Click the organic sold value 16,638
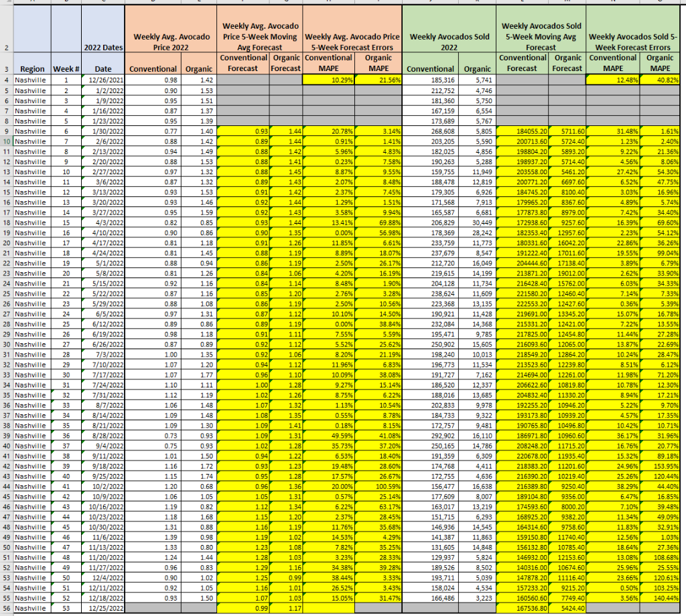This screenshot has height=616, width=686. pyautogui.click(x=477, y=487)
